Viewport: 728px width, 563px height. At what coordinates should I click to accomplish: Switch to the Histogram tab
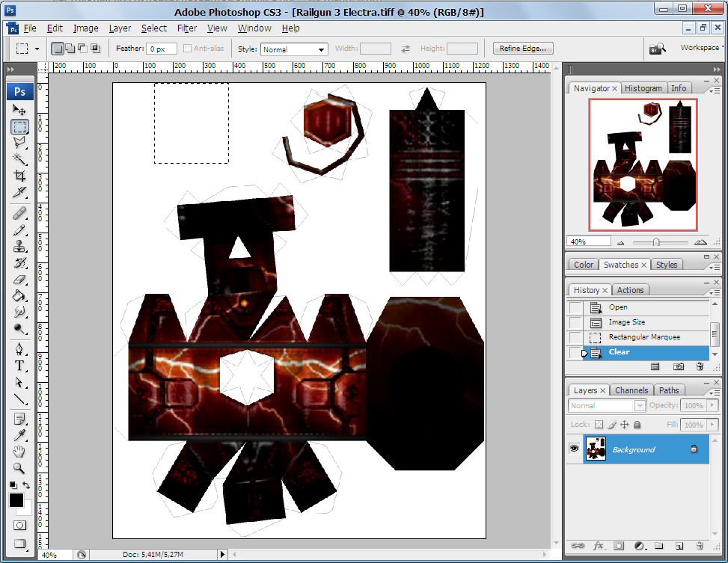coord(643,88)
